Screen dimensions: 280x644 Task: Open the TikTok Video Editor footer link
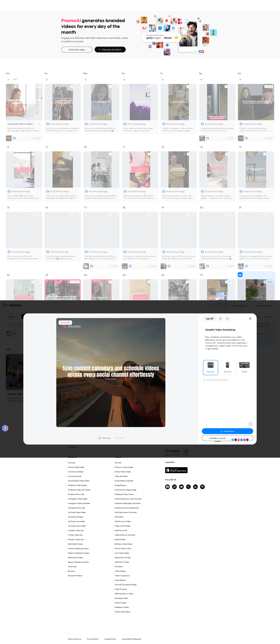[x=122, y=612]
